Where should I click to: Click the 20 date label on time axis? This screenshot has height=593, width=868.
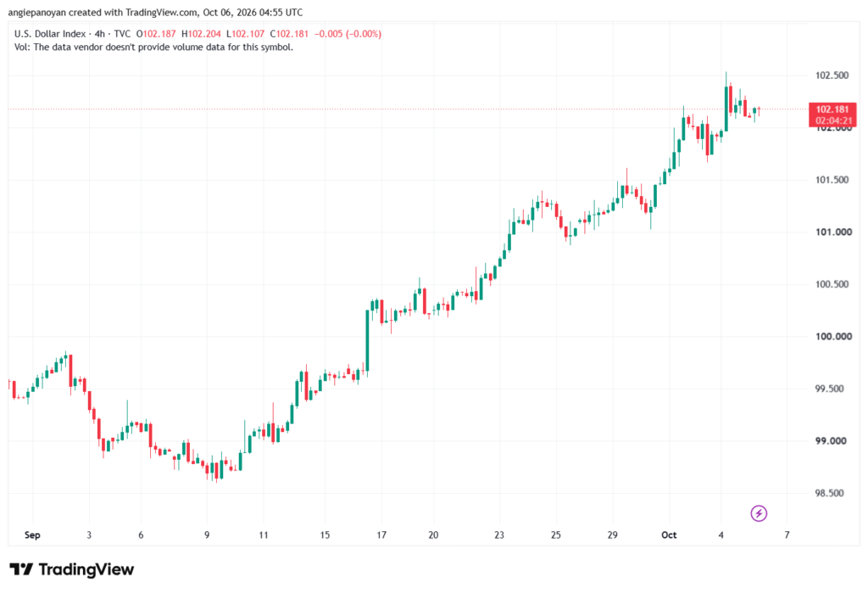[433, 534]
